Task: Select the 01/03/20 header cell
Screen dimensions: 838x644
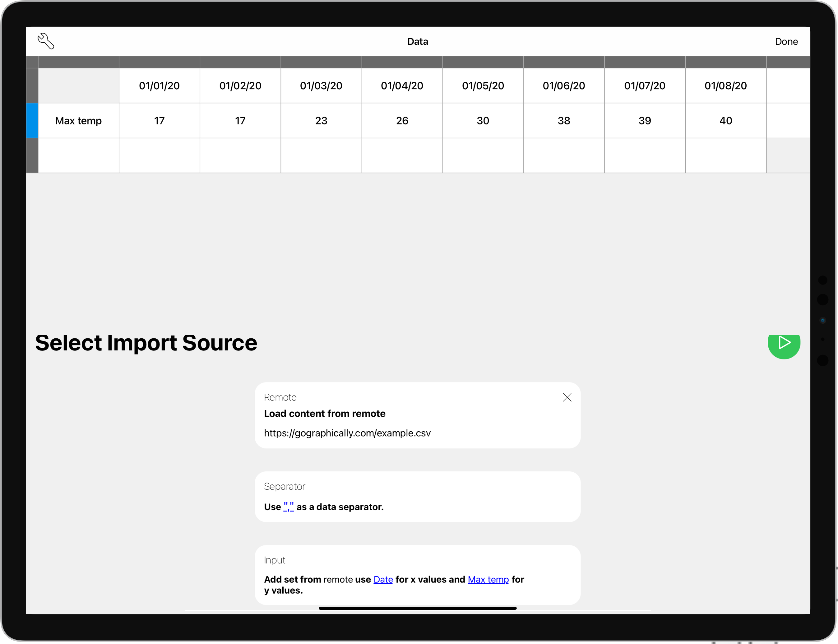Action: click(321, 86)
